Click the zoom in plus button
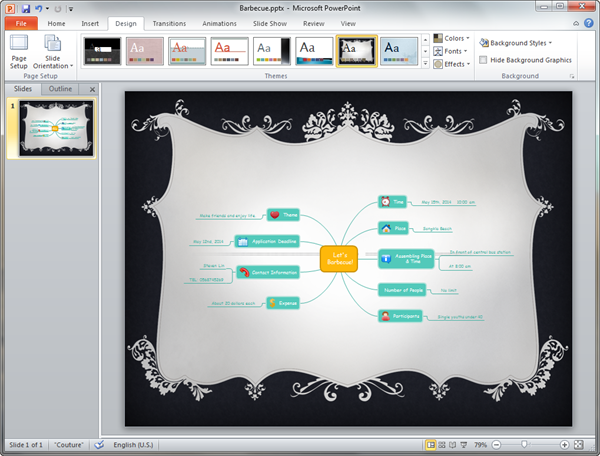This screenshot has height=456, width=600. (565, 444)
